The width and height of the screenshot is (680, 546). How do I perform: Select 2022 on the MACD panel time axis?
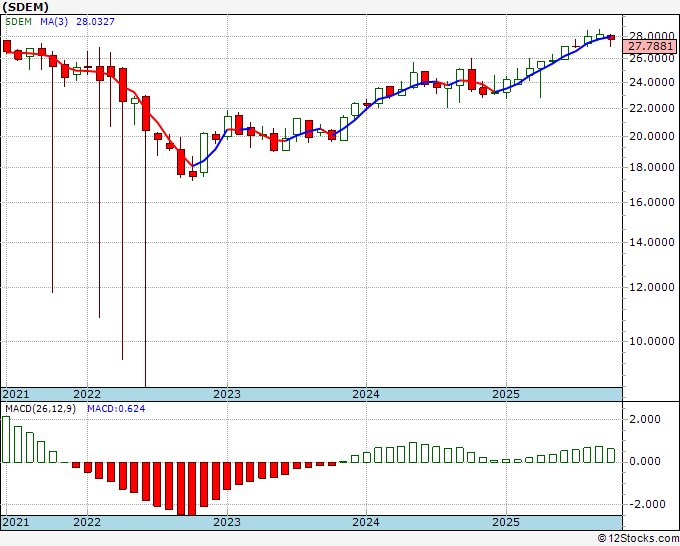pyautogui.click(x=87, y=522)
